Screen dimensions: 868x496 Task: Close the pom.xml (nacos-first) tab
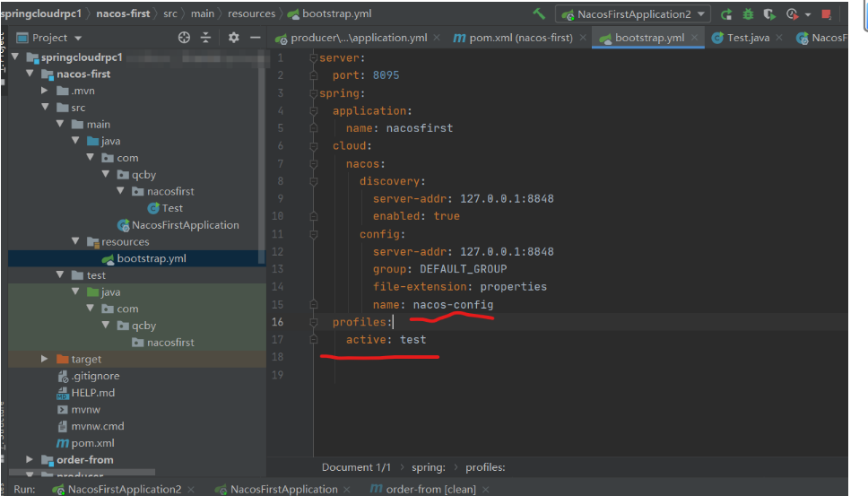583,38
